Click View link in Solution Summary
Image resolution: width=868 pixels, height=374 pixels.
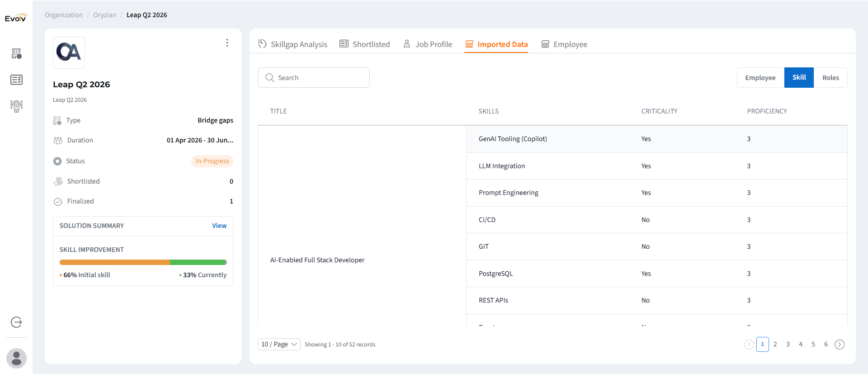click(x=219, y=226)
